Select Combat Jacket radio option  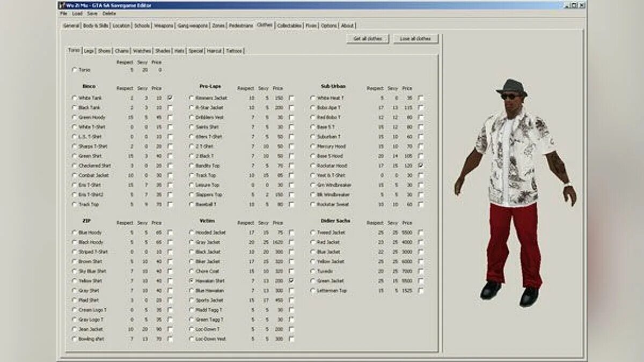[x=75, y=175]
